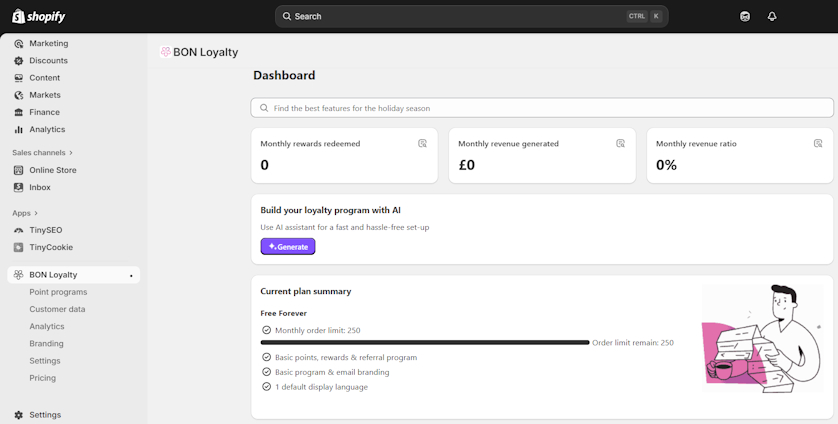Viewport: 838px width, 424px height.
Task: Click the Monthly revenue ratio card
Action: coord(740,156)
